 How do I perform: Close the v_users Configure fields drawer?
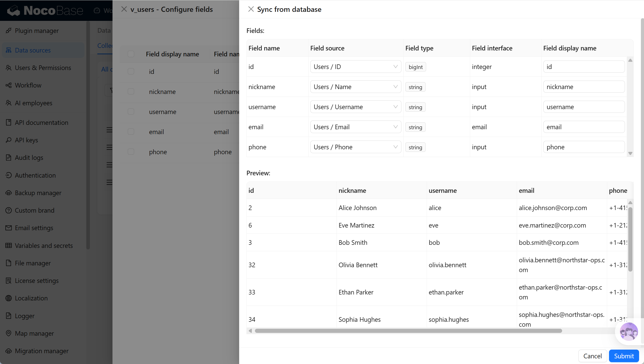[124, 9]
